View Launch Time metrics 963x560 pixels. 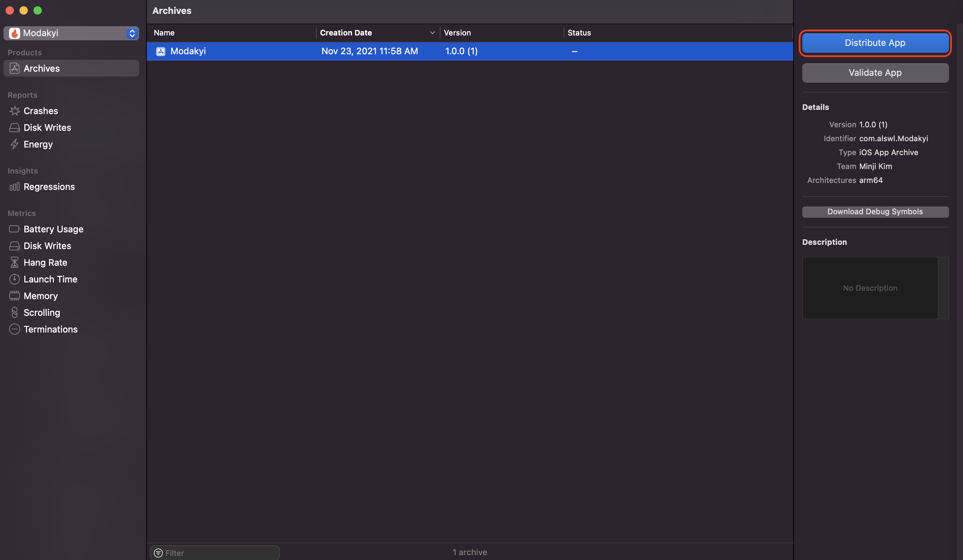click(x=71, y=279)
